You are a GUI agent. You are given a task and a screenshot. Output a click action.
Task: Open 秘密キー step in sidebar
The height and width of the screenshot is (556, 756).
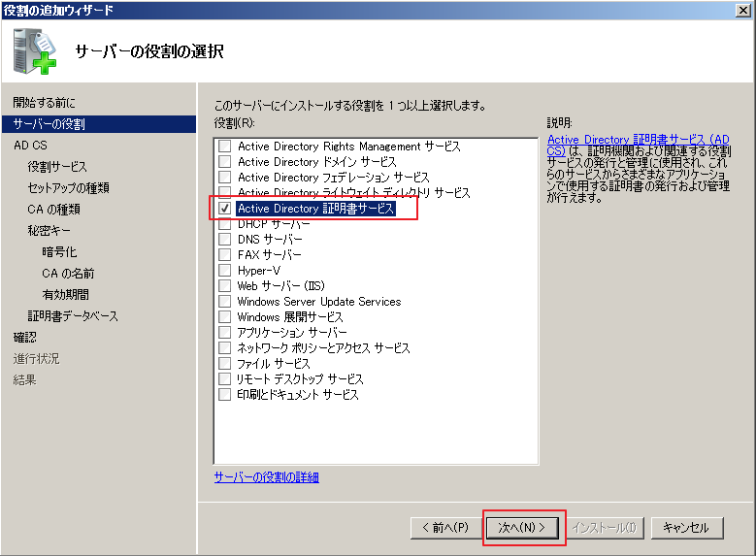[49, 231]
